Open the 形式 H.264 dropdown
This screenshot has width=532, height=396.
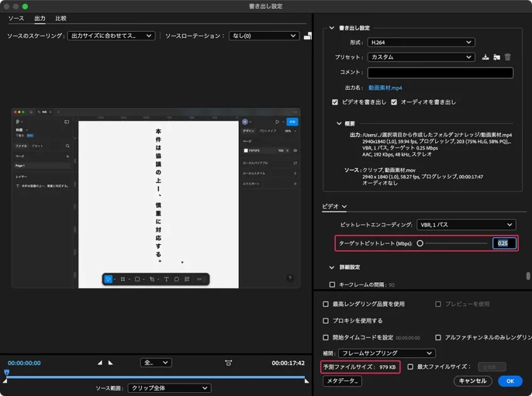pyautogui.click(x=421, y=42)
